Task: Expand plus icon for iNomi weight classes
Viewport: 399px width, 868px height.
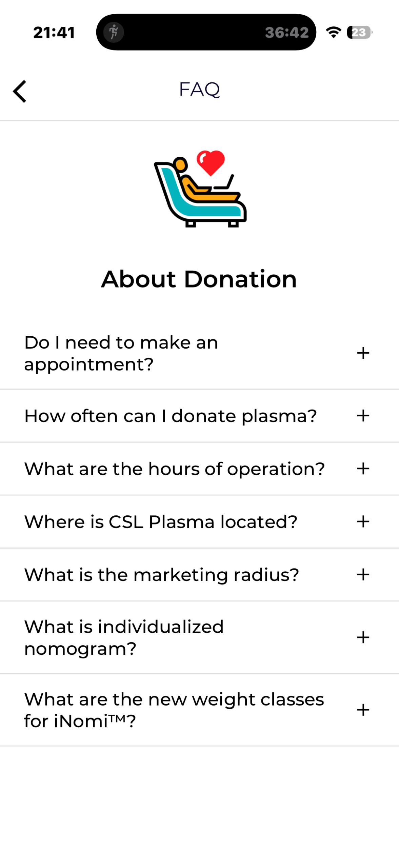Action: tap(363, 710)
